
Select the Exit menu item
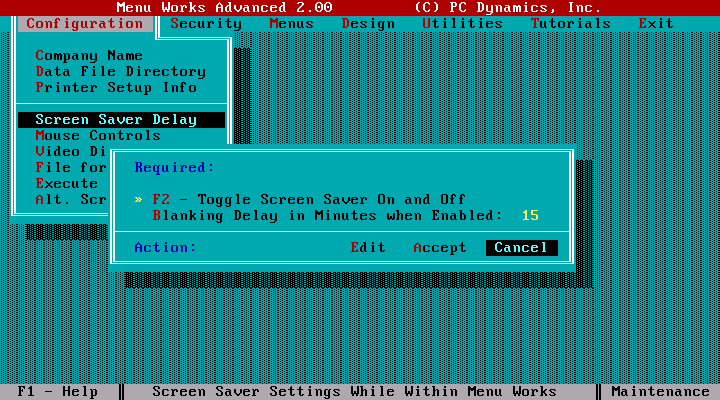coord(656,23)
